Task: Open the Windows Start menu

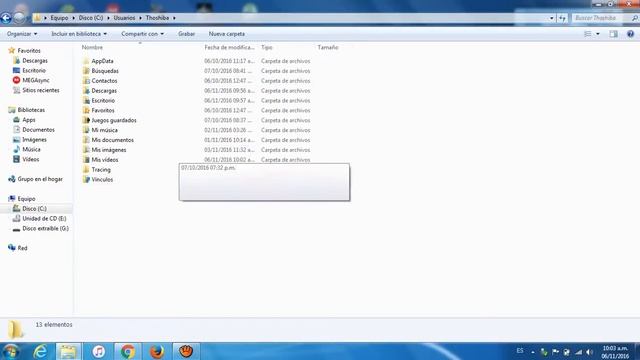Action: [10, 351]
